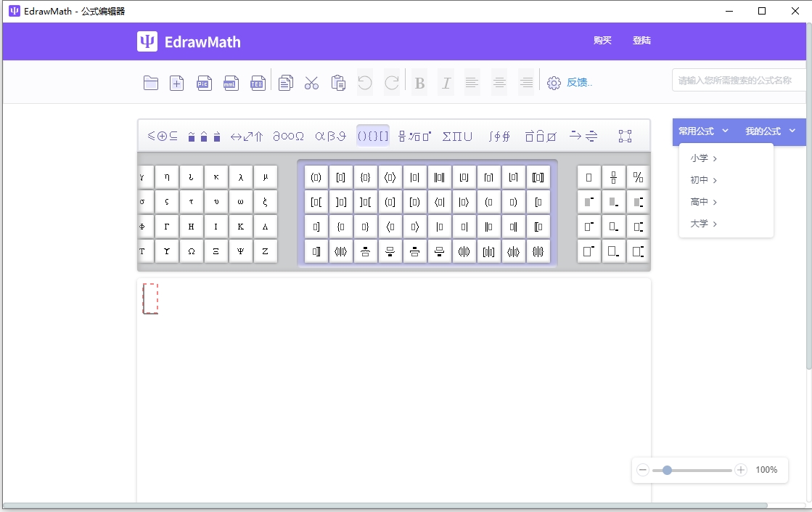812x512 pixels.
Task: Paste from clipboard using the paste icon
Action: coord(338,83)
